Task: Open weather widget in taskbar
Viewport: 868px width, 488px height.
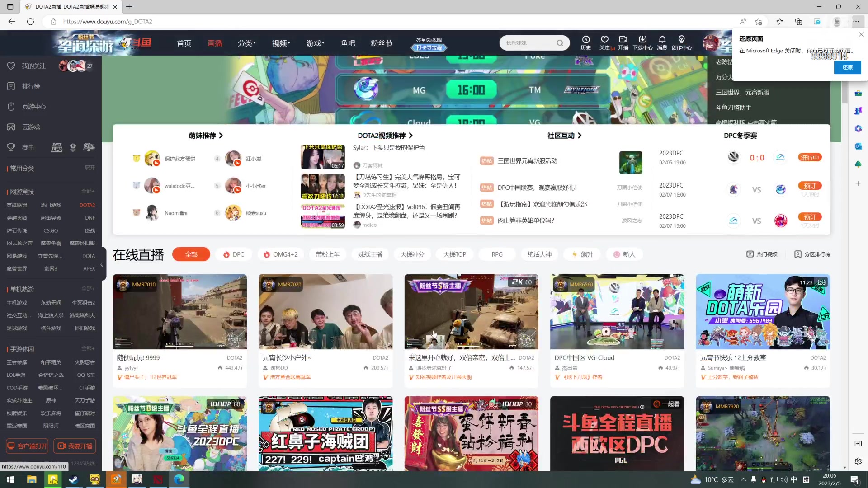Action: pyautogui.click(x=712, y=479)
